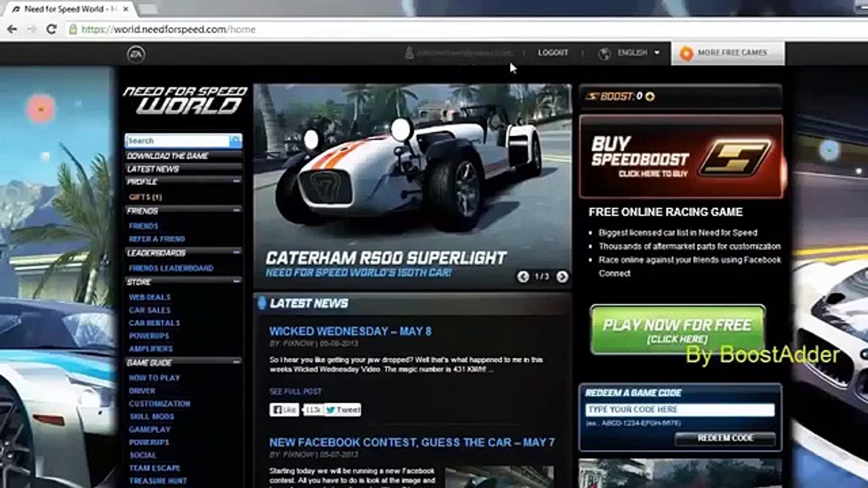
Task: Click the browser forward arrow
Action: pyautogui.click(x=31, y=29)
